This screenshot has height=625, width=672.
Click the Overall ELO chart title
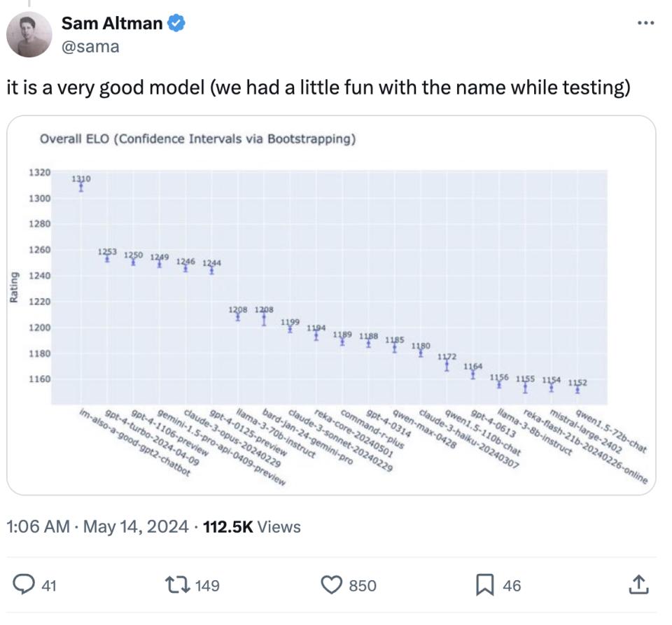tap(198, 139)
